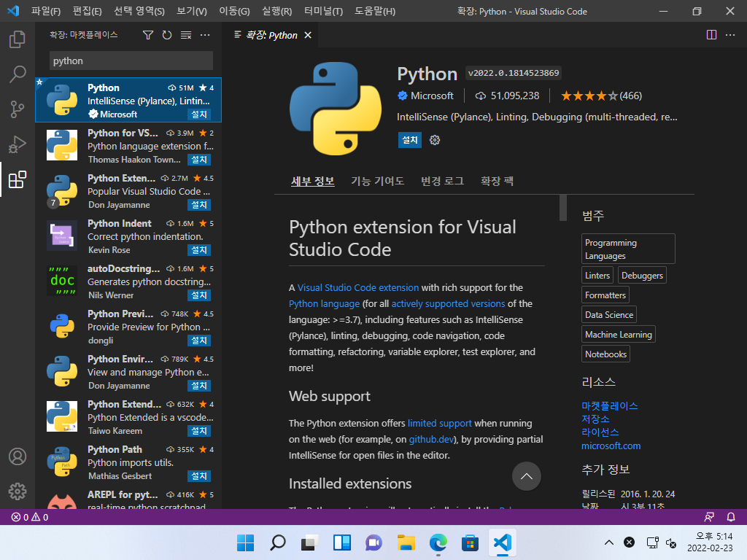Open the 도움말(H) menu
The width and height of the screenshot is (747, 560).
(375, 11)
